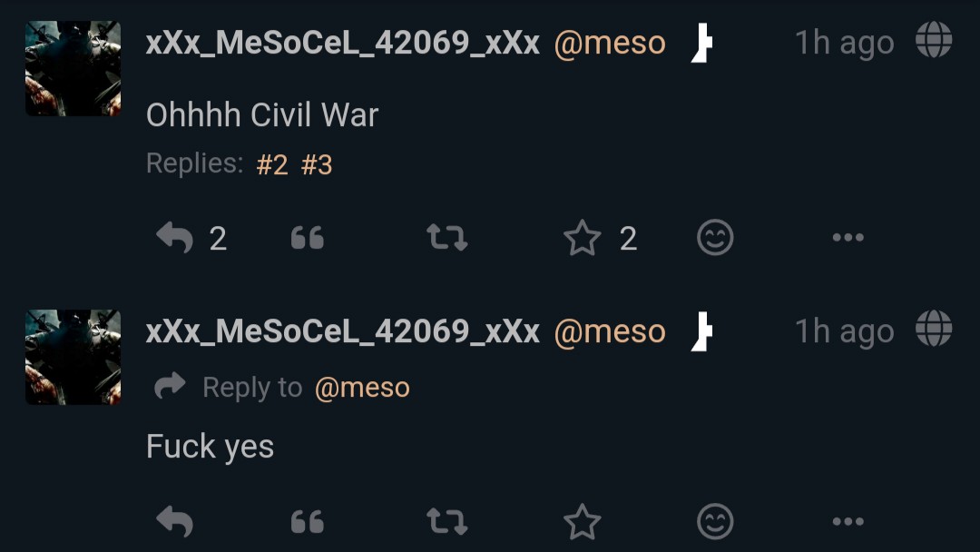Toggle repeat on the 'Fuck yes' post
The image size is (980, 552).
coord(446,521)
